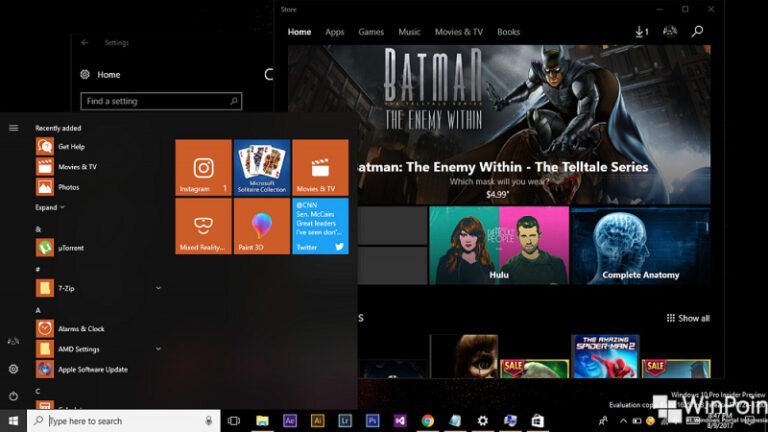Expand the 7-Zip folder chevron
Image resolution: width=768 pixels, height=432 pixels.
158,288
